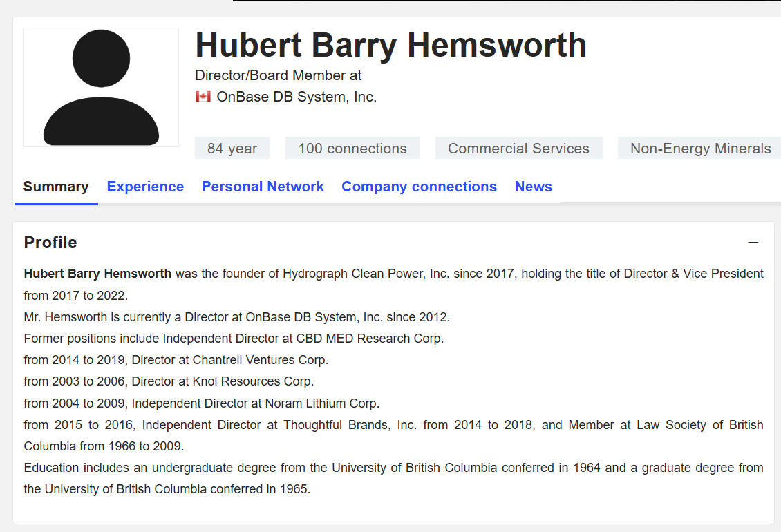Click the Hubert Barry Hemsworth page heading
781x532 pixels.
[x=391, y=46]
